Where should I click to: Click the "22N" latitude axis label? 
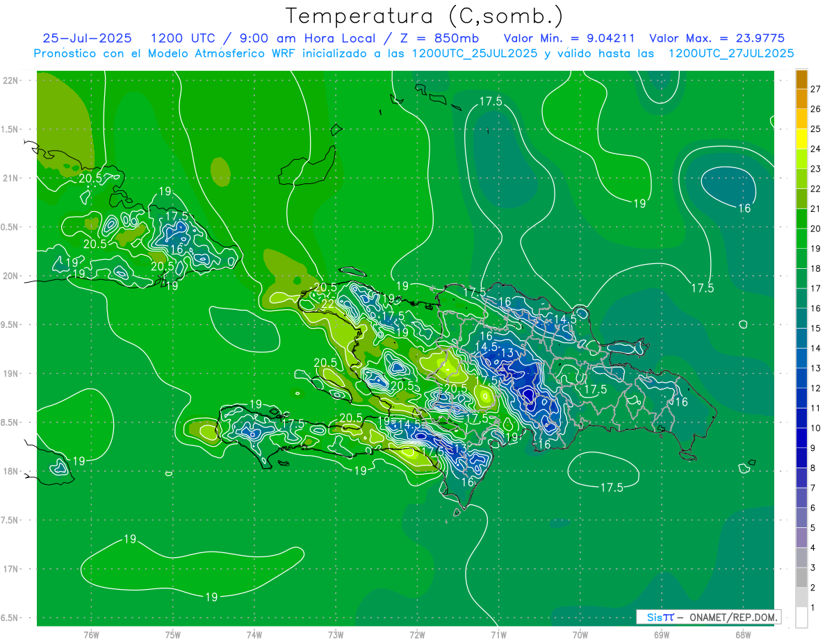(x=10, y=80)
